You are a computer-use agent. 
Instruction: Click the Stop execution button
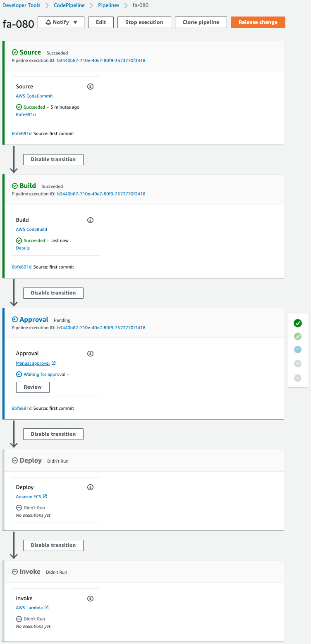tap(144, 22)
